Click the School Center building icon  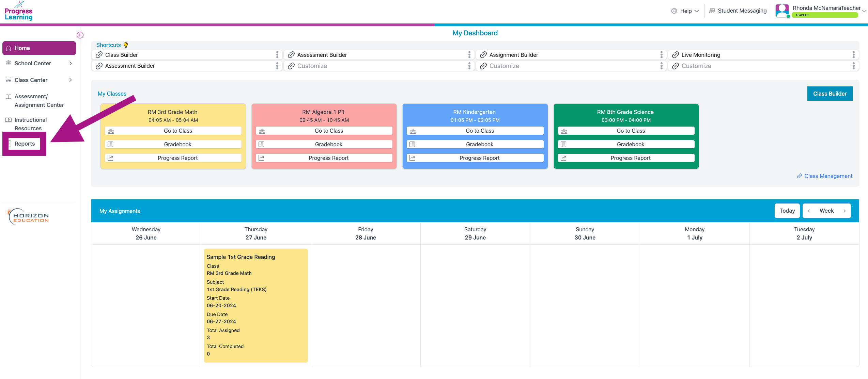8,63
